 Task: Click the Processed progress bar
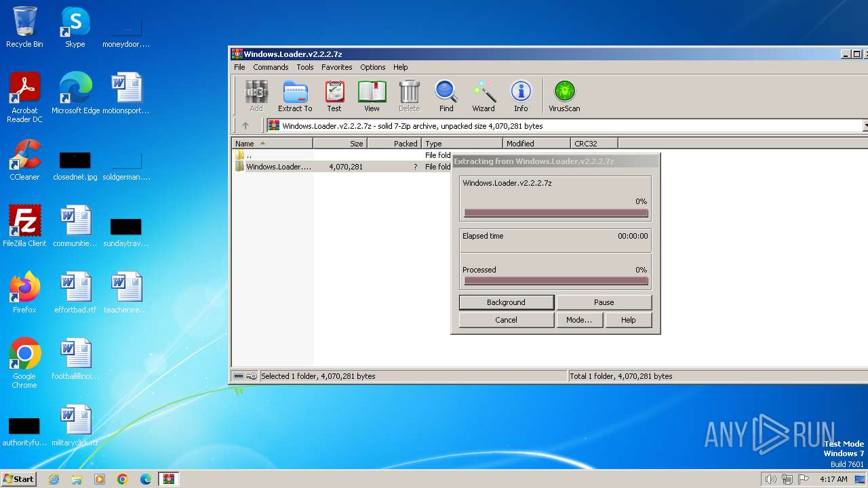coord(556,281)
